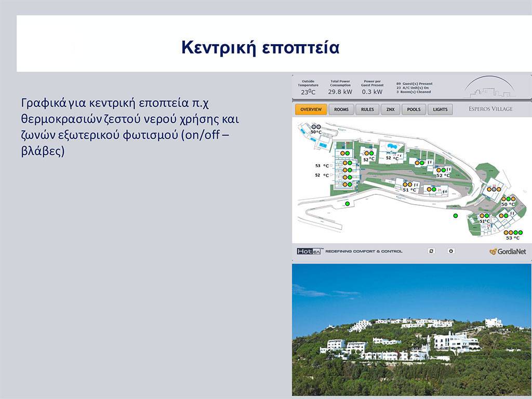The image size is (532, 399).
Task: Click the refresh icon in the footer bar
Action: point(431,251)
